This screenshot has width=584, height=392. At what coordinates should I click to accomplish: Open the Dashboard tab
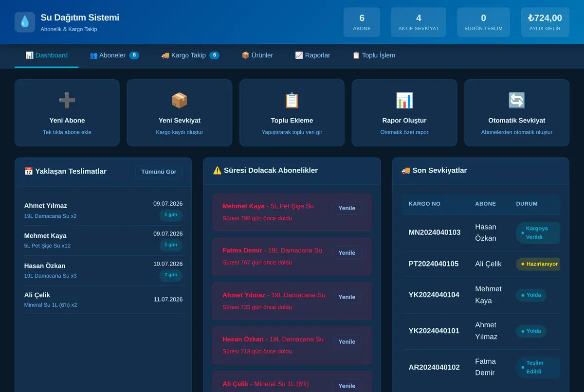click(47, 55)
